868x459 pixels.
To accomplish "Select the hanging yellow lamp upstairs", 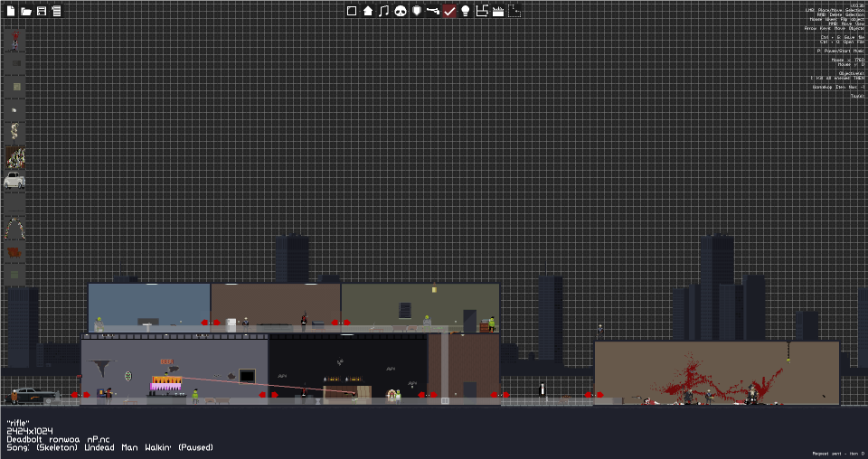I will pos(435,288).
